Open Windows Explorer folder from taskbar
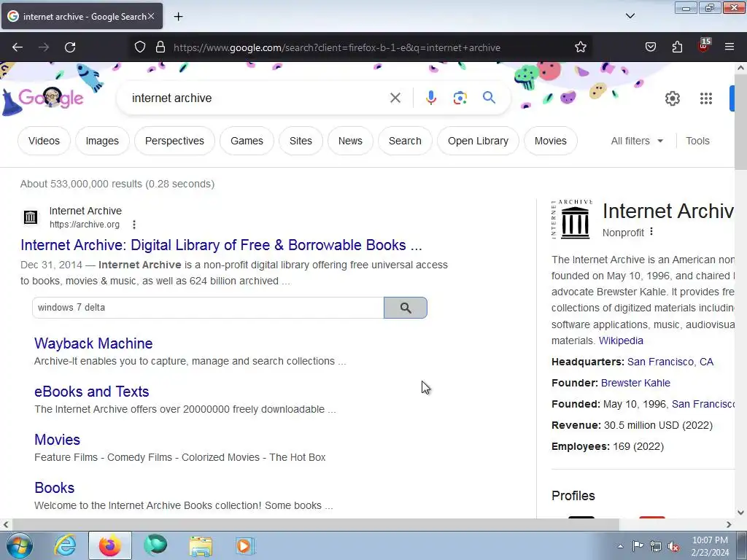747x560 pixels. coord(201,545)
